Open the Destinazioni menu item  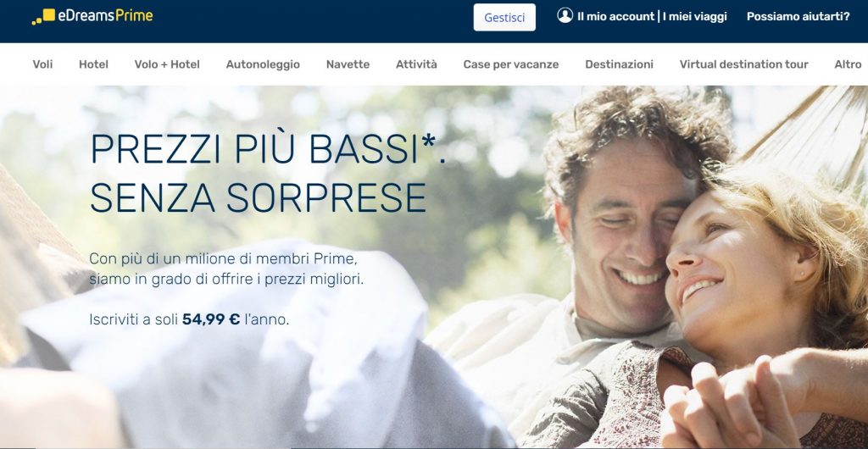(x=619, y=64)
